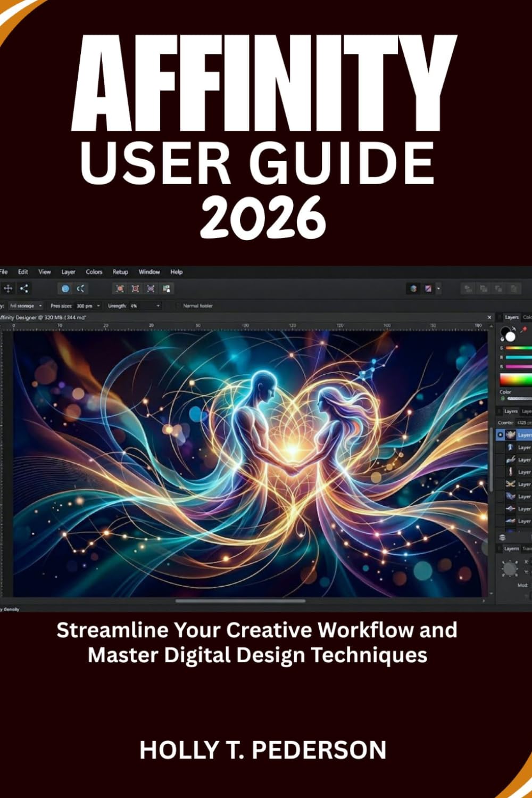Open the Colors menu

(x=94, y=272)
